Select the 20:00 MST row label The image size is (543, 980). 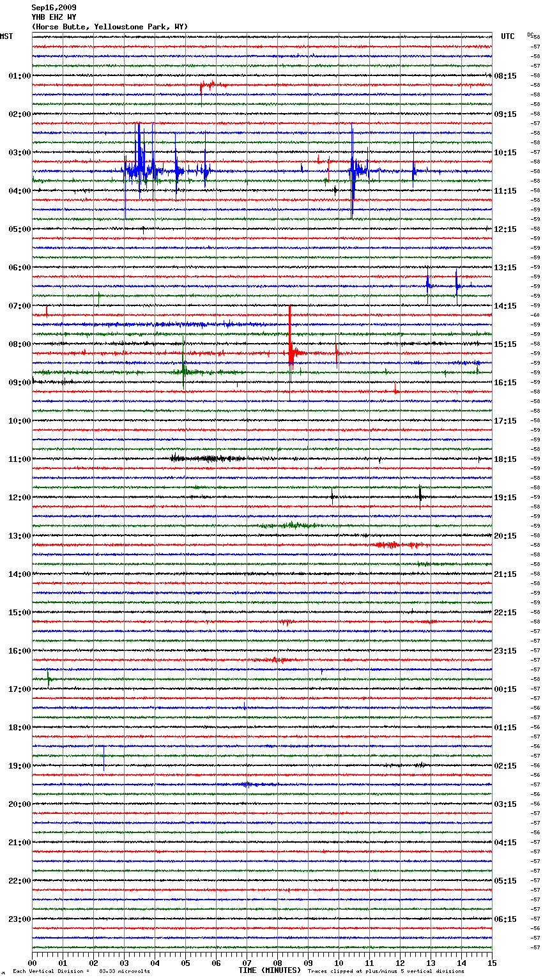19,804
